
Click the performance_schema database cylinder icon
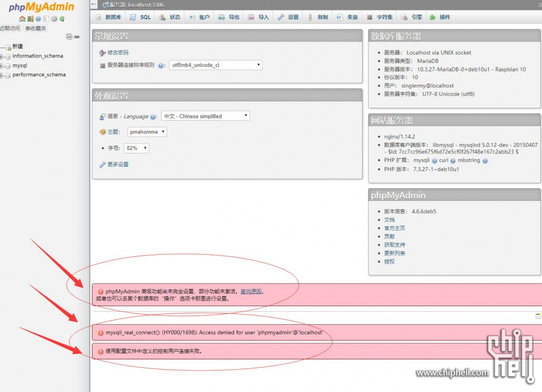tap(8, 75)
